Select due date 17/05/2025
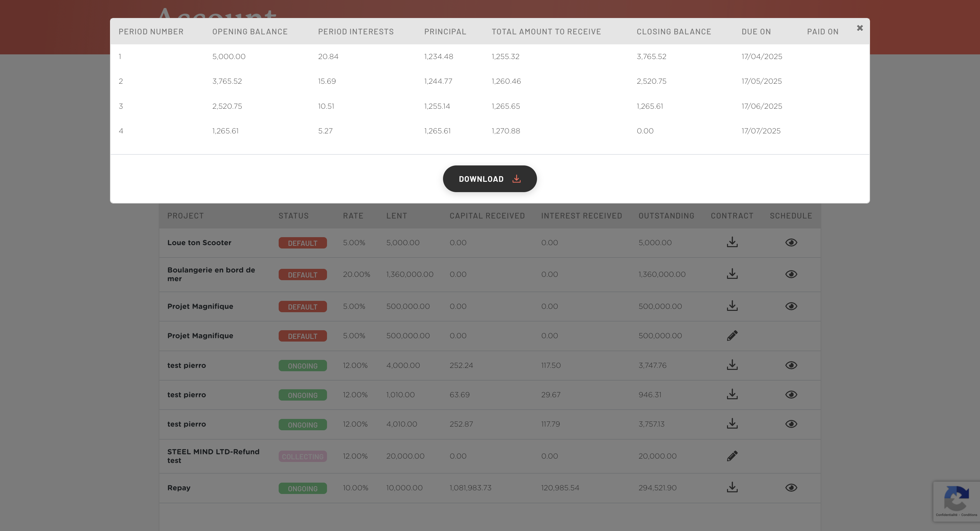Screen dimensions: 980x531 coord(762,81)
